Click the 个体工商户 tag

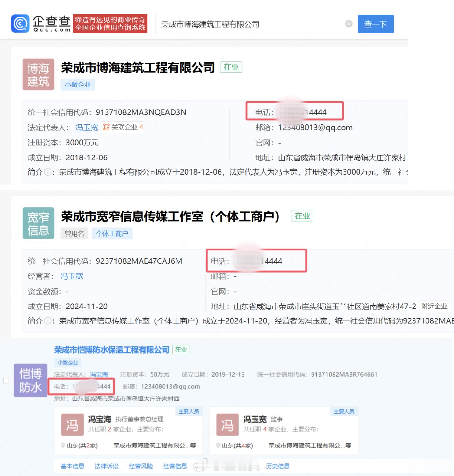112,233
